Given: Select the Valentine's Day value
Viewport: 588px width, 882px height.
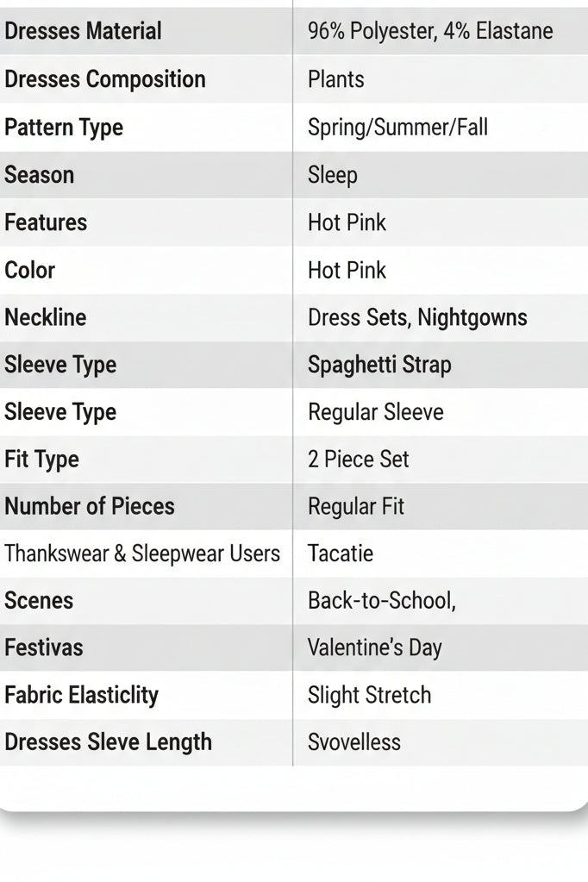Looking at the screenshot, I should 375,648.
